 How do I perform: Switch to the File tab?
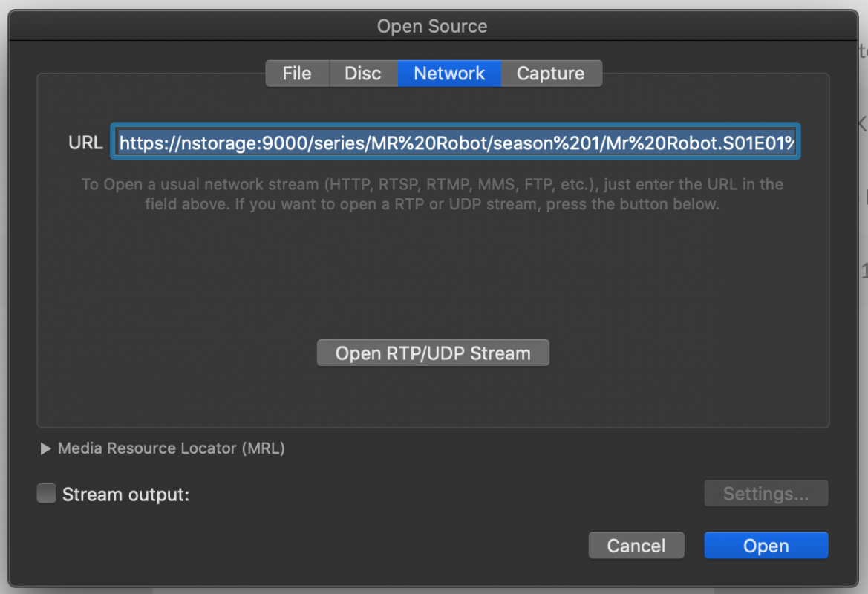coord(296,74)
